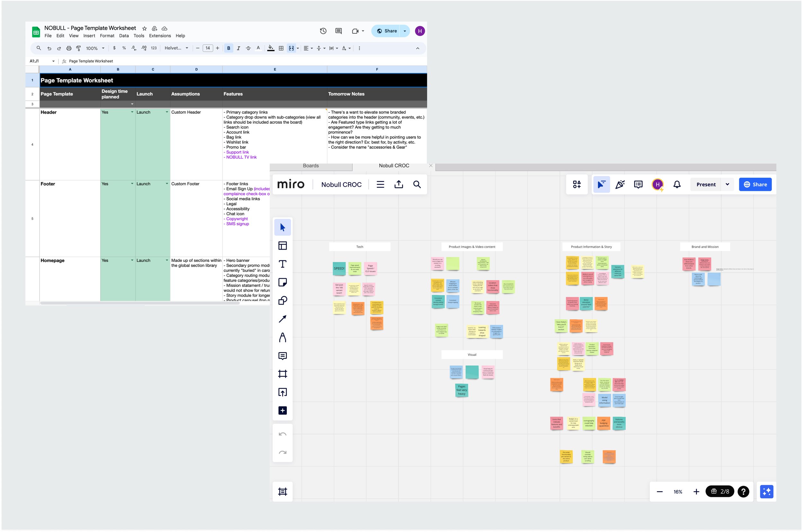Open version history clock icon in Sheets
The height and width of the screenshot is (532, 803).
[323, 31]
